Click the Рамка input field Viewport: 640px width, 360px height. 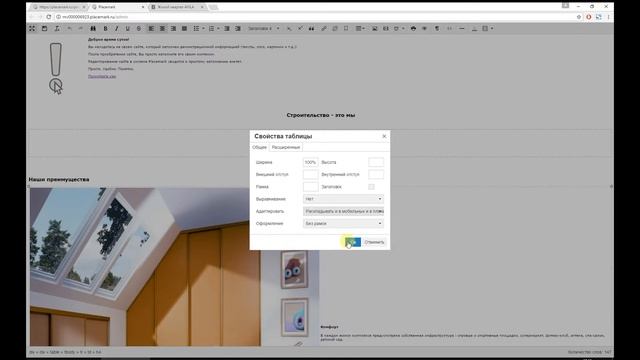[310, 187]
